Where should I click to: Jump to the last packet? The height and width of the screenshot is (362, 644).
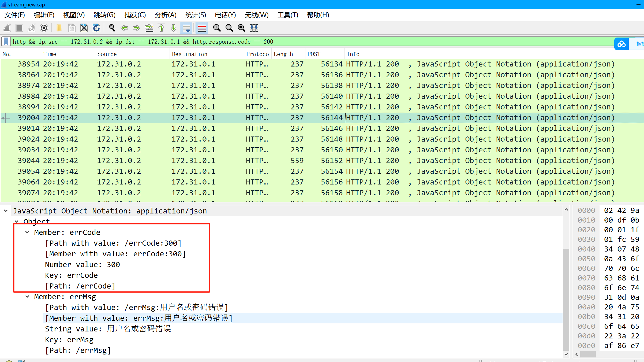[x=174, y=28]
